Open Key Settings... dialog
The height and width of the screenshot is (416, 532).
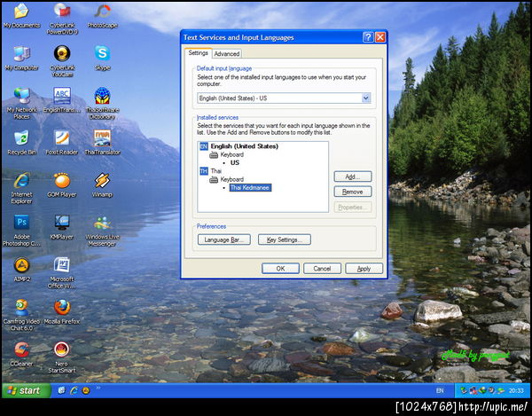click(285, 239)
